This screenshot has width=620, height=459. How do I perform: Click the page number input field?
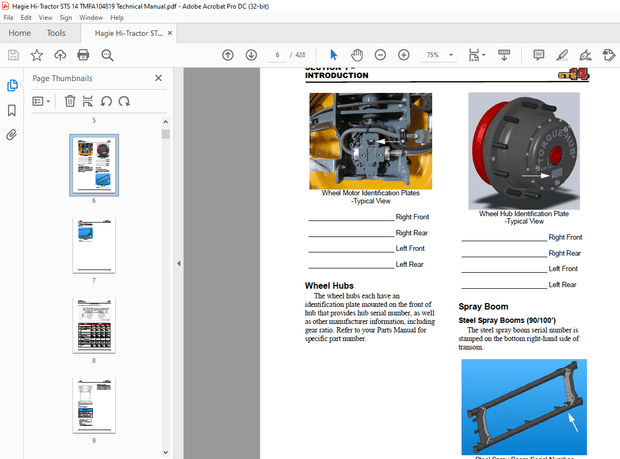pos(278,55)
